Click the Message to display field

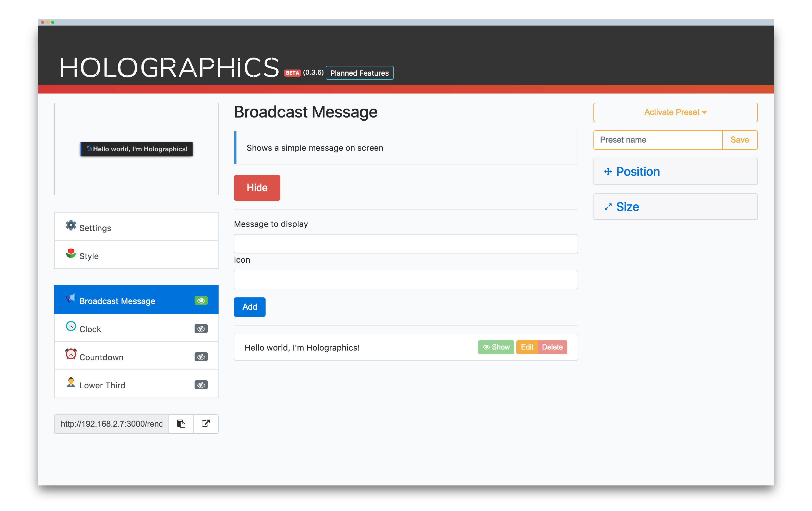pos(406,244)
